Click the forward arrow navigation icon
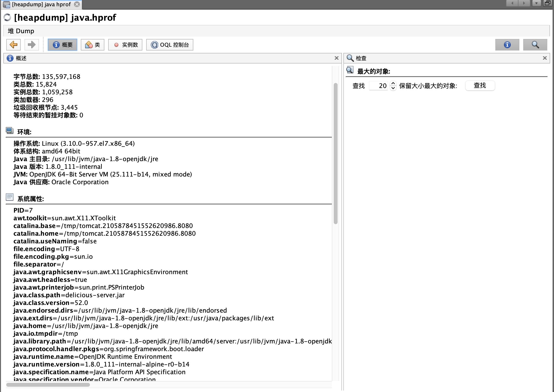554x392 pixels. point(31,45)
